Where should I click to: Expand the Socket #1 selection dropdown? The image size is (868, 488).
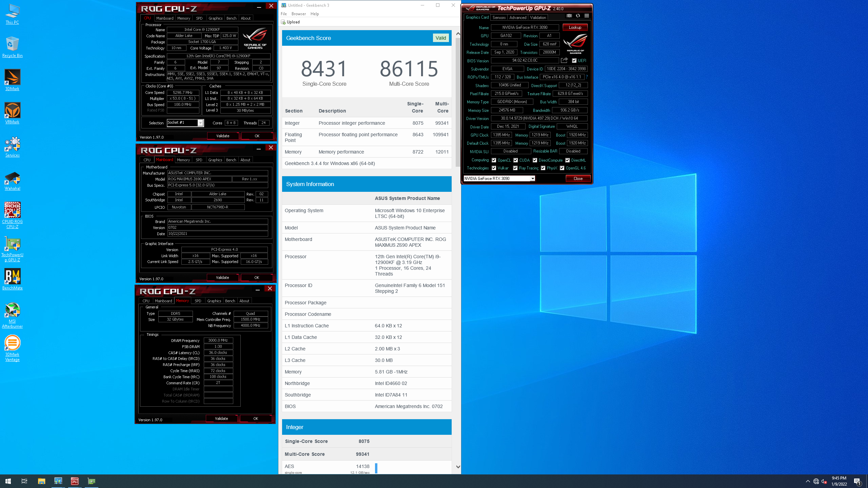tap(200, 123)
